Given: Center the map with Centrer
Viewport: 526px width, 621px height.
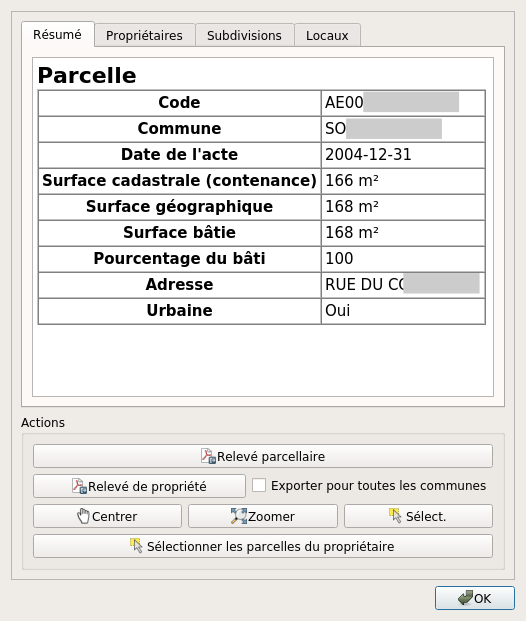Looking at the screenshot, I should point(107,516).
